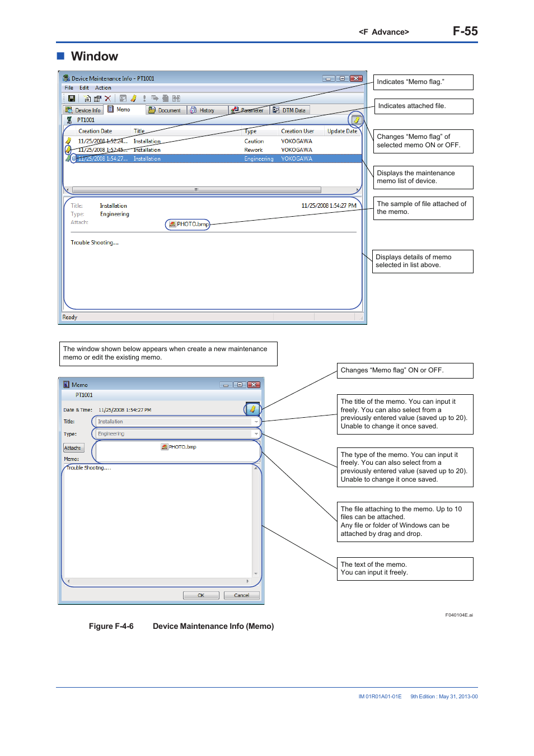Click the last gray compare toolbar icon
Screen dimensions: 534x756
click(x=176, y=99)
